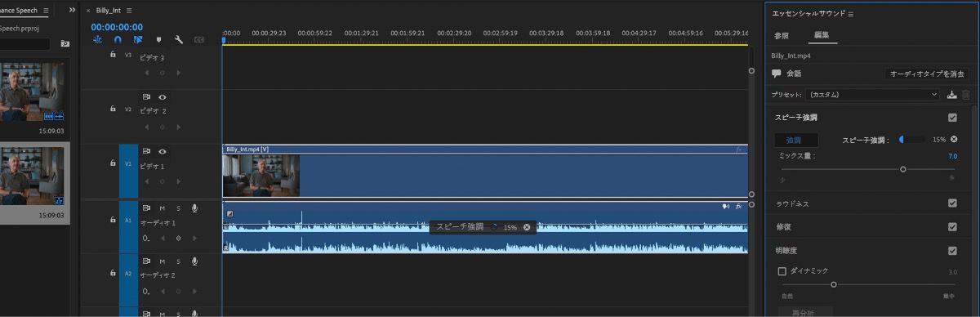Screen dimensions: 980x317
Task: Go to previous keyframe on ビデオ 1 track
Action: click(x=147, y=181)
